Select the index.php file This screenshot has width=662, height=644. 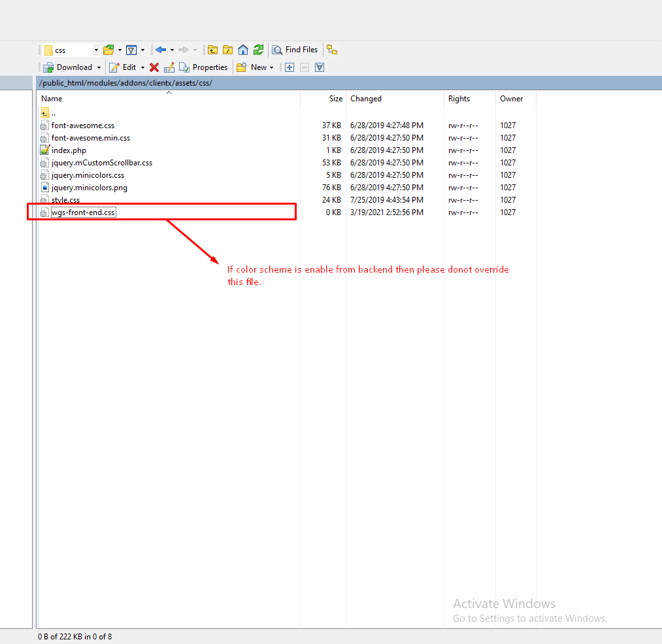tap(69, 150)
